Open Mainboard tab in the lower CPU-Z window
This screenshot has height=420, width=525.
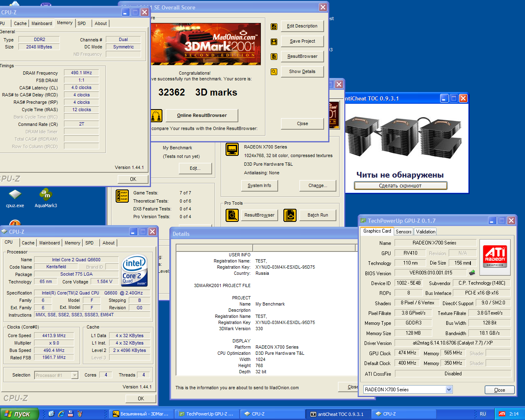pos(50,243)
